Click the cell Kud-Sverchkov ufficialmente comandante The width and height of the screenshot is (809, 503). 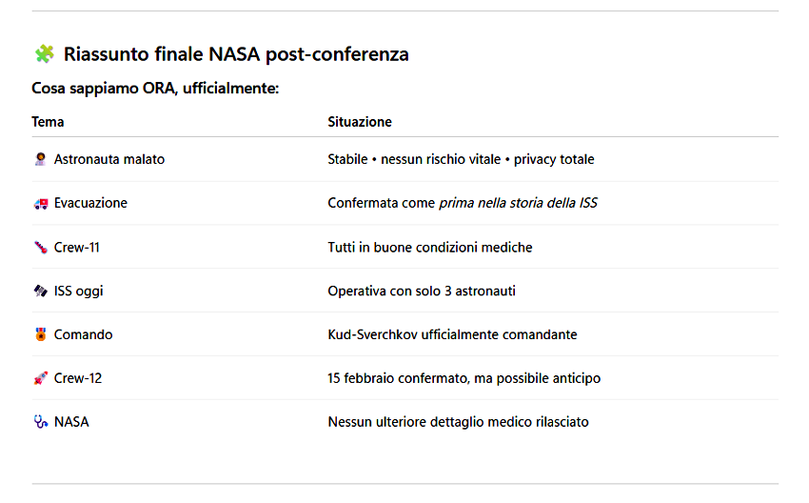pyautogui.click(x=452, y=335)
